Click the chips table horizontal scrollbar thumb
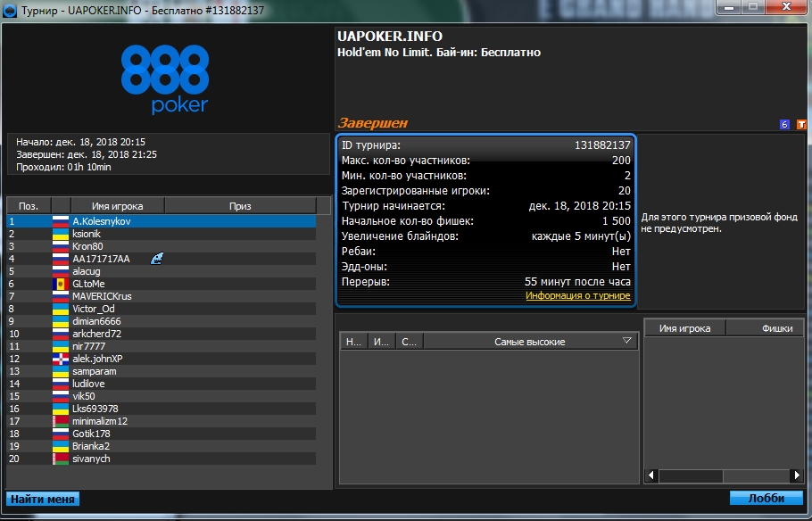Viewport: 812px width, 521px height. (691, 476)
